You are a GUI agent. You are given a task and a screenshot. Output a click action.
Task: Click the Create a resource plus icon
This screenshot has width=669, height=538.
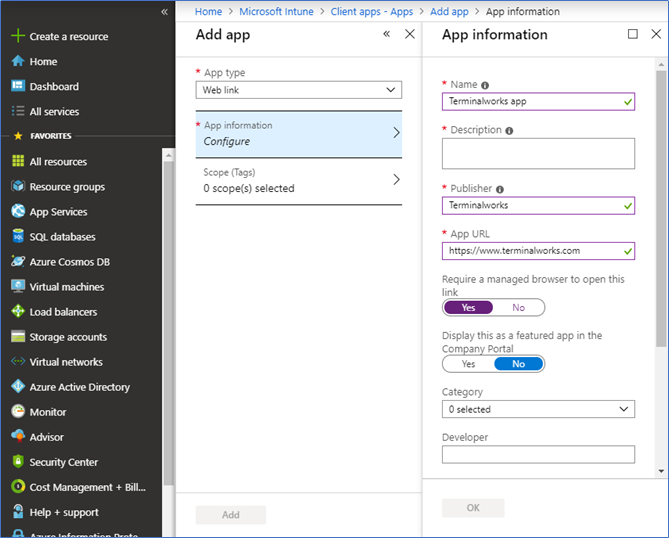pos(18,36)
